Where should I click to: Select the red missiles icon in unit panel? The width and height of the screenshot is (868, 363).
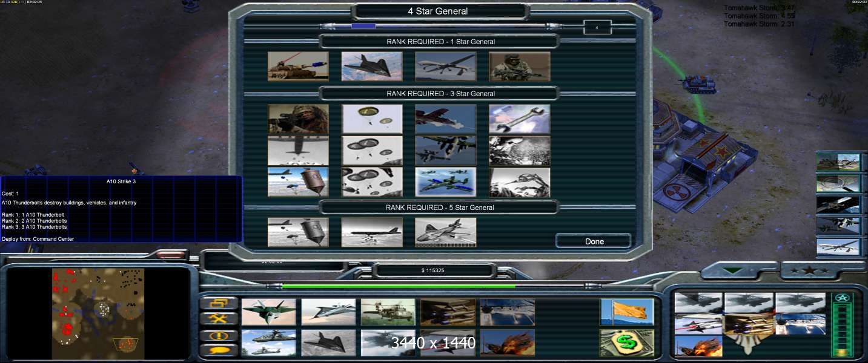click(698, 324)
